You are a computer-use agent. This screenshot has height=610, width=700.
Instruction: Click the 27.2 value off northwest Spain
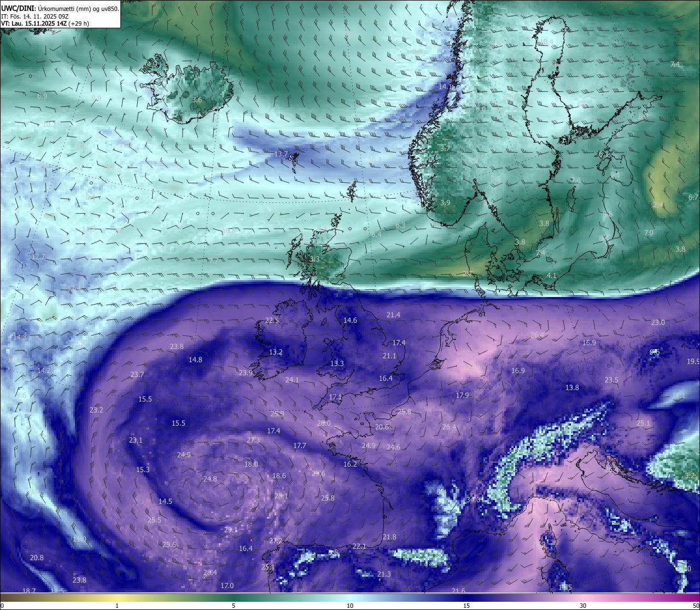point(276,541)
